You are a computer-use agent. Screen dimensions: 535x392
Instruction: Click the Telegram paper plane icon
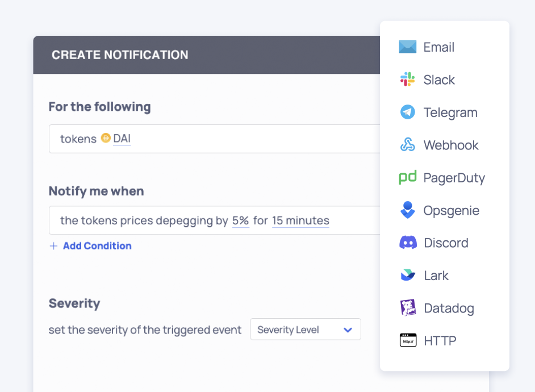coord(408,112)
